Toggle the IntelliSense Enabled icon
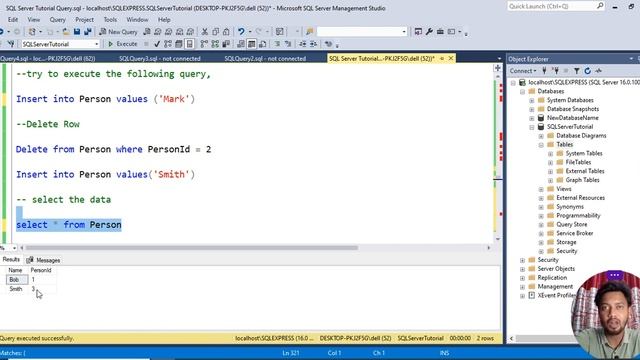 (190, 44)
